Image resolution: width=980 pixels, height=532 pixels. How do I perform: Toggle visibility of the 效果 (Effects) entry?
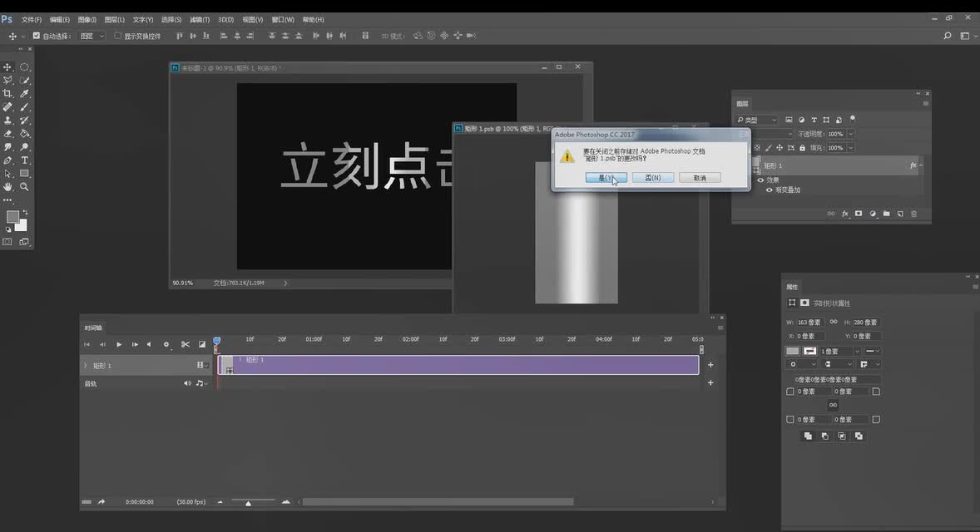[760, 180]
